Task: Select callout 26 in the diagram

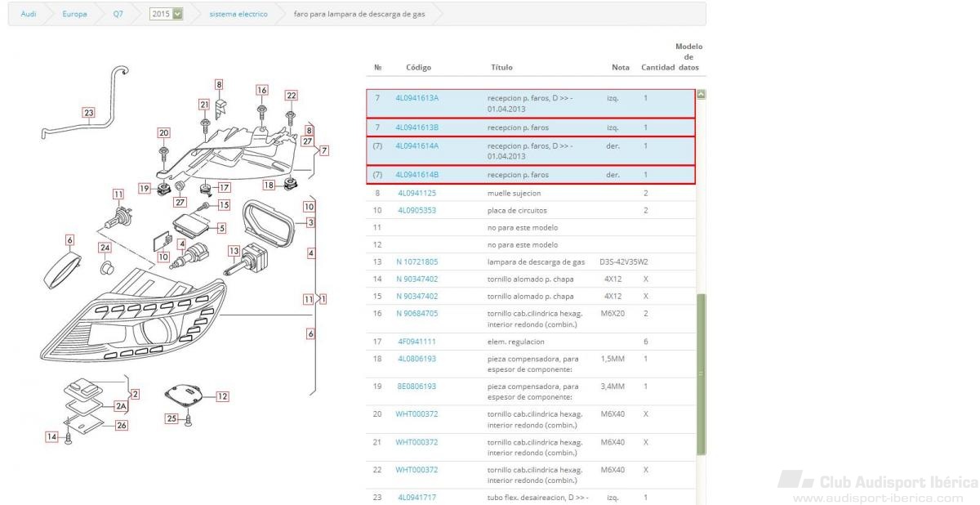Action: tap(122, 425)
